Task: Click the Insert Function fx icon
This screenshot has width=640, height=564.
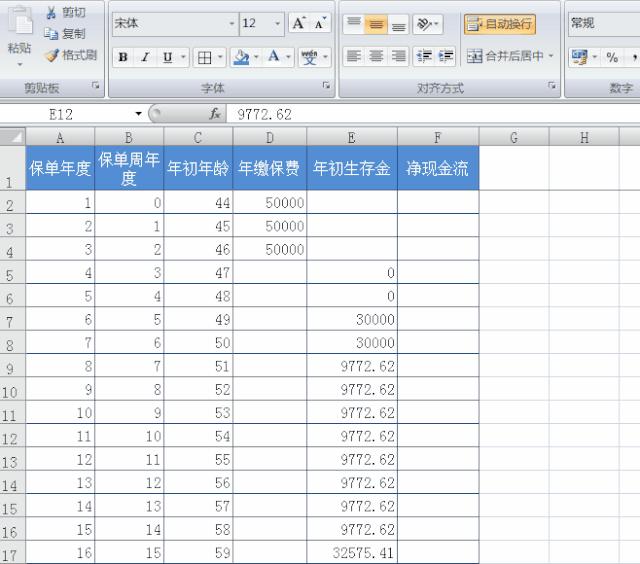Action: pos(215,114)
